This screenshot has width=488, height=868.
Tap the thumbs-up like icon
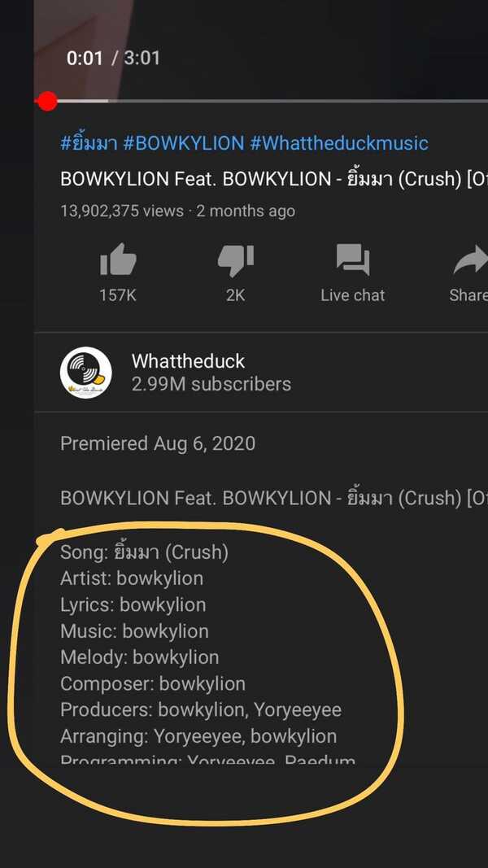118,261
